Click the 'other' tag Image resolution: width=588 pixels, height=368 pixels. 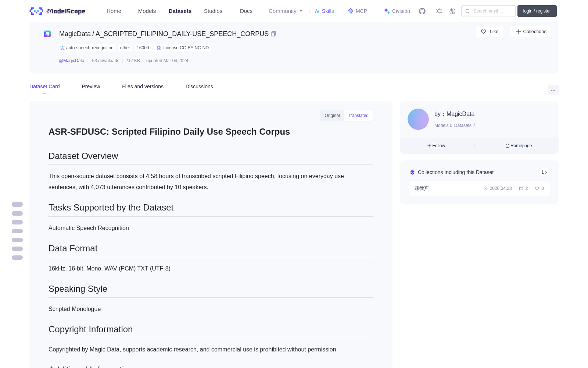125,48
